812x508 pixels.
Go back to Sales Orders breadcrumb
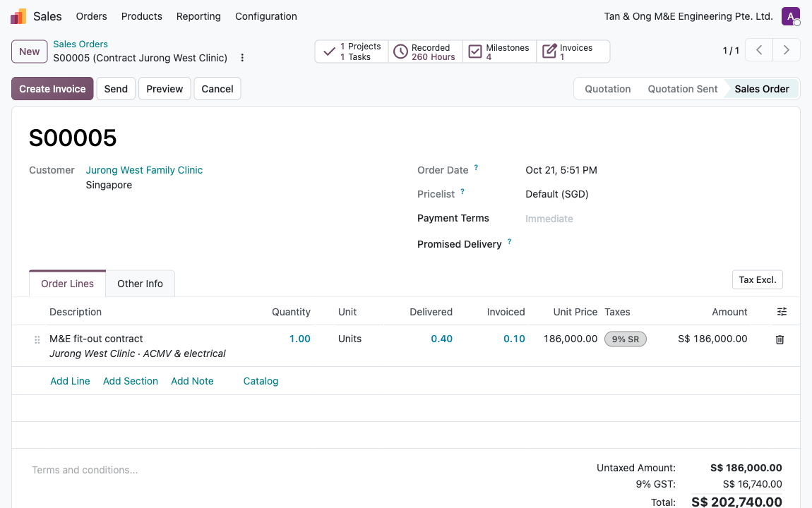coord(80,44)
